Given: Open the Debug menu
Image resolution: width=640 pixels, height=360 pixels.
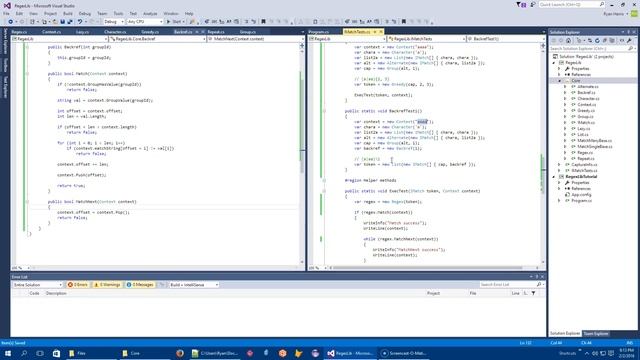Looking at the screenshot, I should point(85,13).
